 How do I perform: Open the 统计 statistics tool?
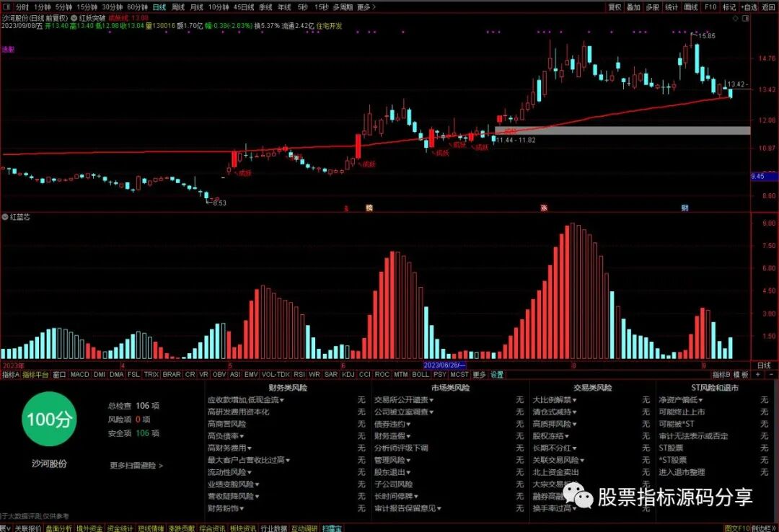click(672, 7)
